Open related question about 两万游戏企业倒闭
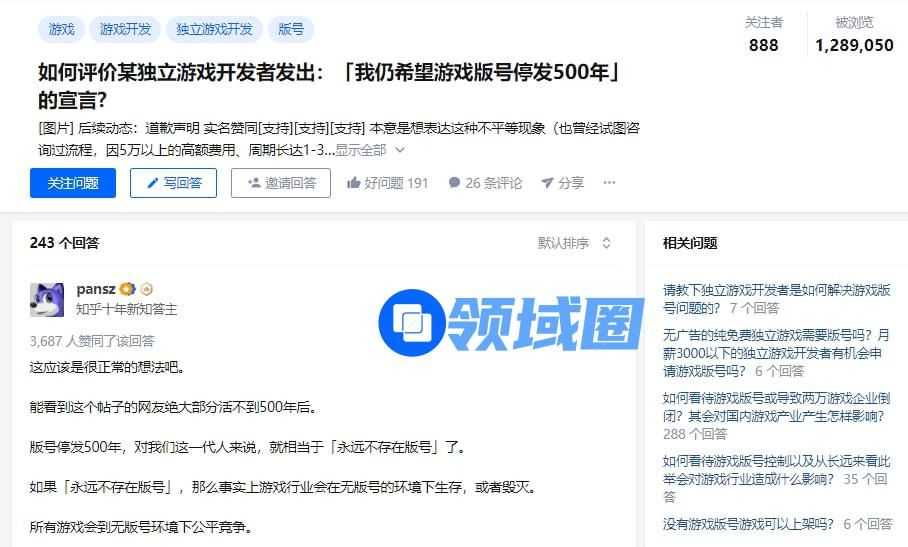 click(x=776, y=407)
